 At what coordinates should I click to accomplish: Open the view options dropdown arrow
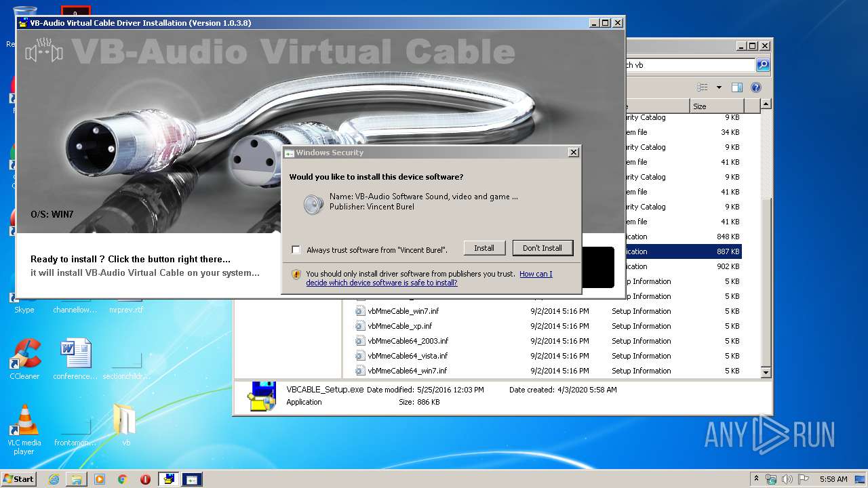pyautogui.click(x=719, y=87)
